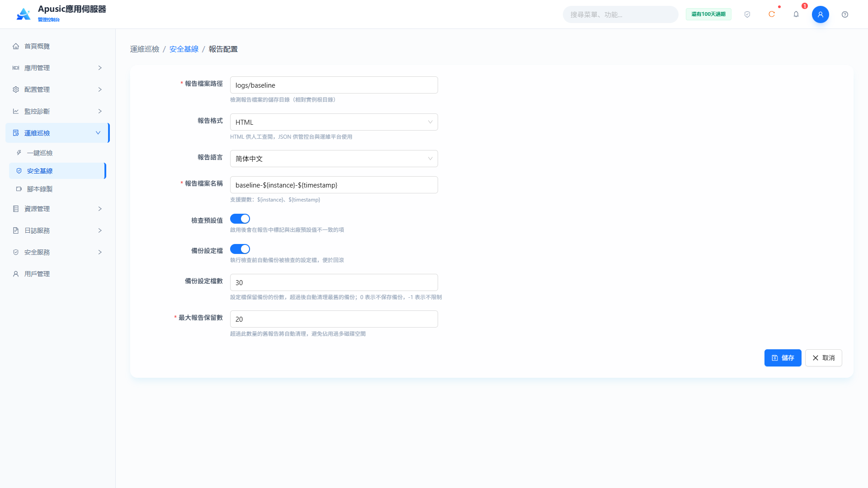
Task: Click the chart icon beside 監控診斷
Action: click(x=16, y=111)
